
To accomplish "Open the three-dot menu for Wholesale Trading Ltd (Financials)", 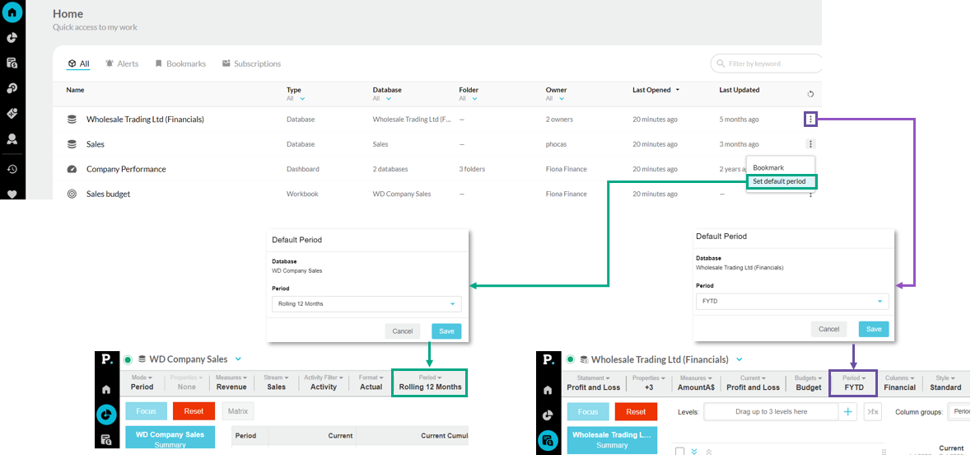I will click(810, 120).
